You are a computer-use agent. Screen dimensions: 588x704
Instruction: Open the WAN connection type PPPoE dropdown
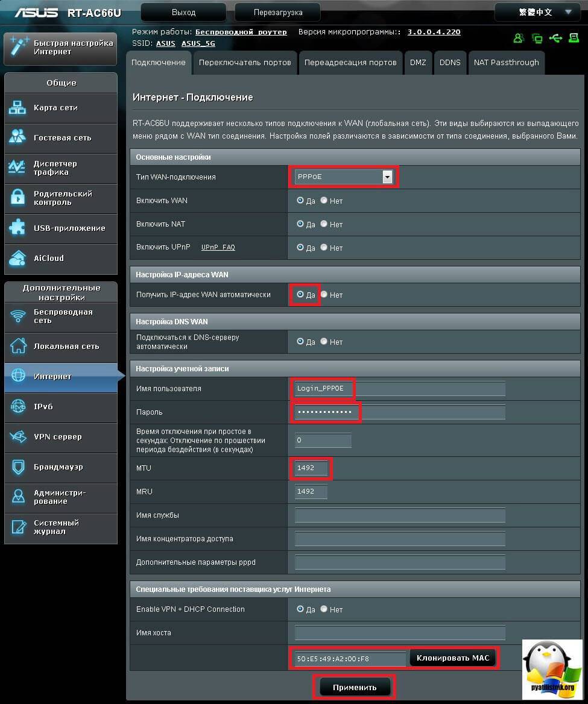(x=344, y=177)
